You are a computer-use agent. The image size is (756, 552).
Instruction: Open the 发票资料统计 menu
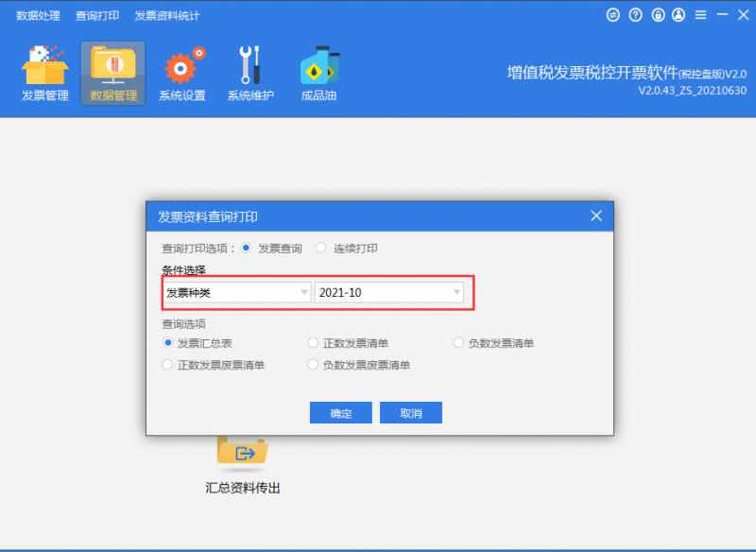[167, 16]
